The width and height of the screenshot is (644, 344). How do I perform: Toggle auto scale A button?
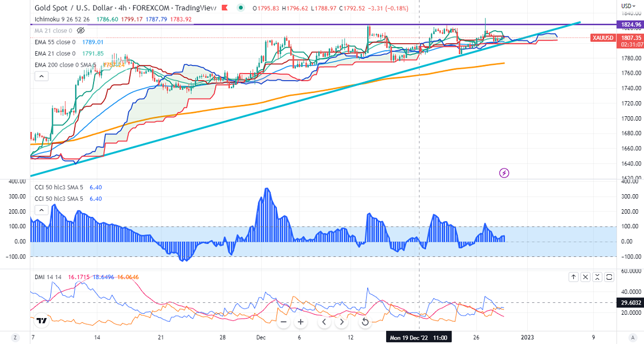coord(633,338)
